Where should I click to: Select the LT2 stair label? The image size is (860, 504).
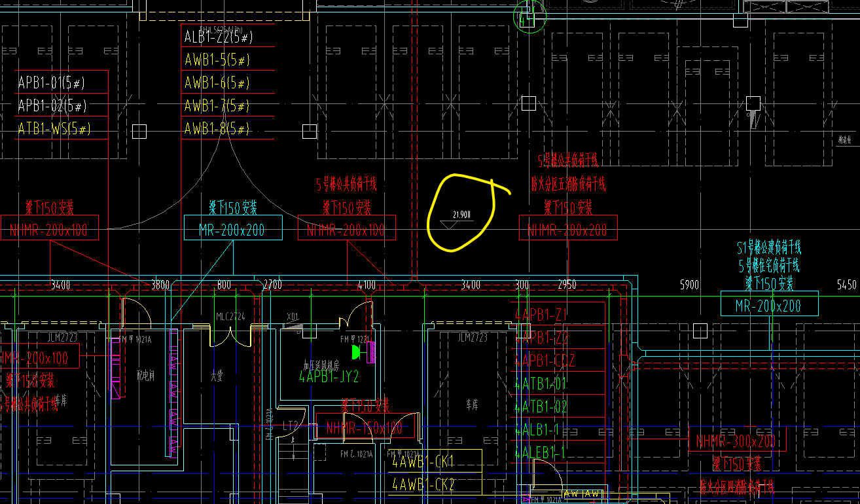click(290, 425)
